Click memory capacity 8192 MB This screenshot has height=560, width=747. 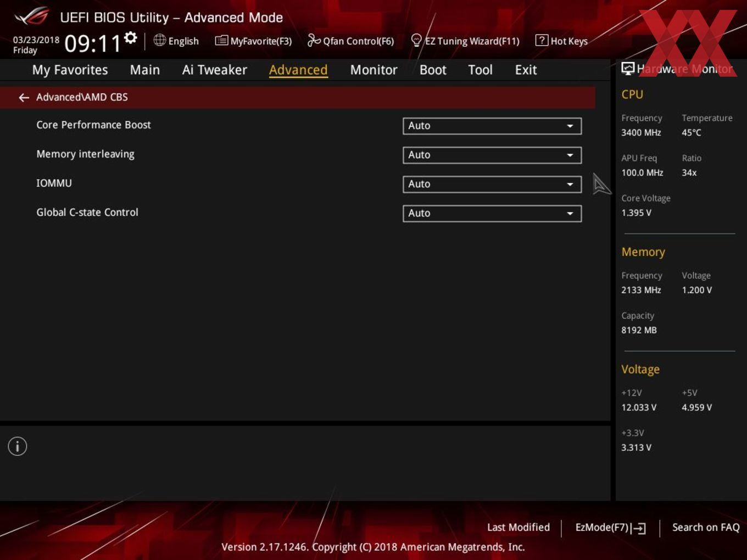[639, 330]
